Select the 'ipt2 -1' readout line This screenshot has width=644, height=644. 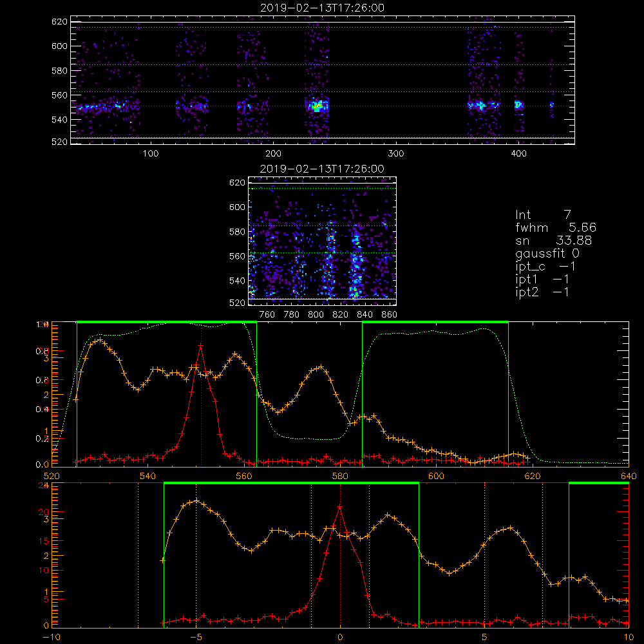542,292
